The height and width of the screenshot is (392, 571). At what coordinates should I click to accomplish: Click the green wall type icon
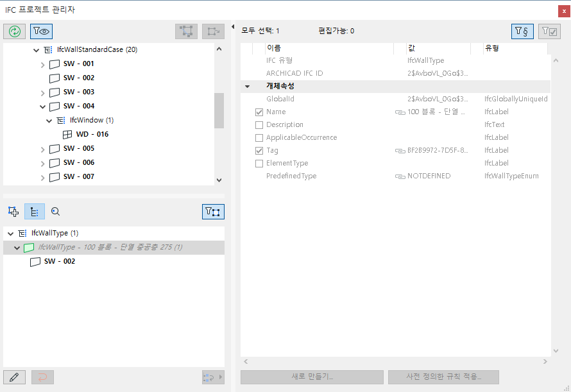[29, 248]
